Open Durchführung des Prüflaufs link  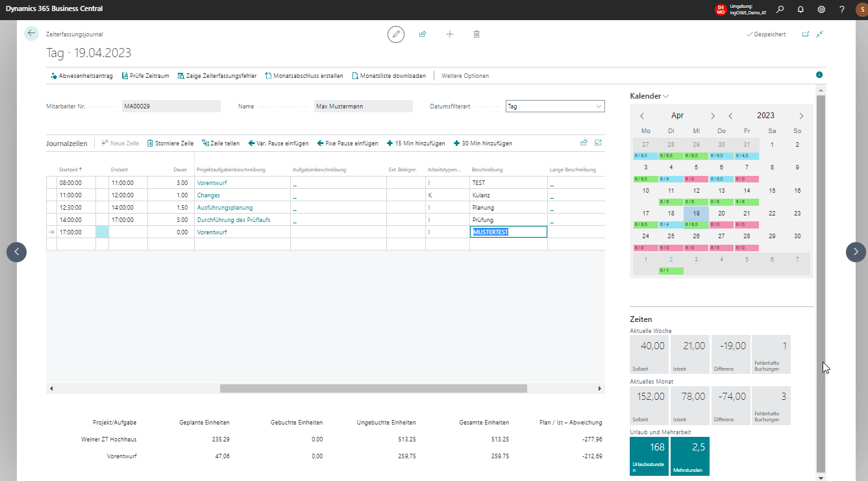(234, 220)
